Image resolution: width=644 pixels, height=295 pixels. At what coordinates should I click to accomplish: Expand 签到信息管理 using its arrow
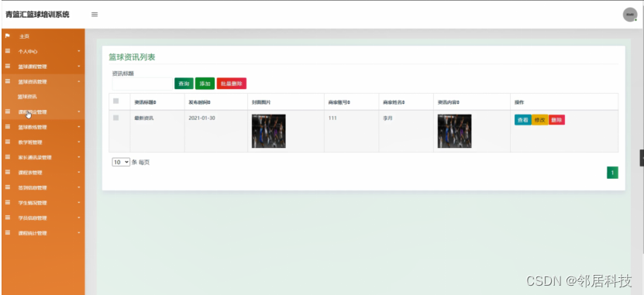[x=78, y=188]
